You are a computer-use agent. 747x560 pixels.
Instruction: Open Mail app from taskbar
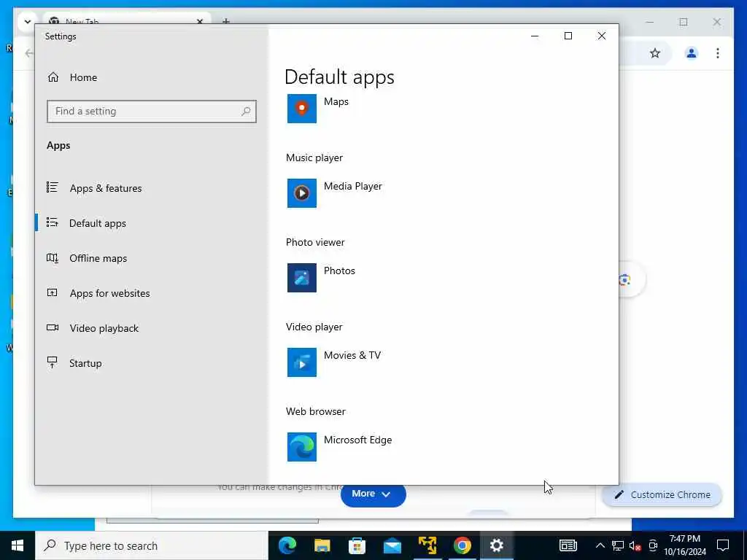point(392,545)
